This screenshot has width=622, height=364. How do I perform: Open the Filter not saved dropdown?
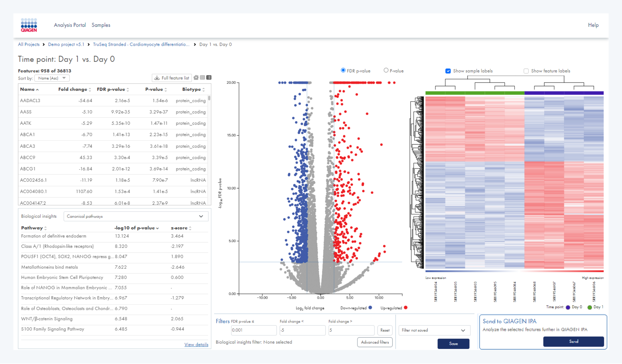pos(434,330)
